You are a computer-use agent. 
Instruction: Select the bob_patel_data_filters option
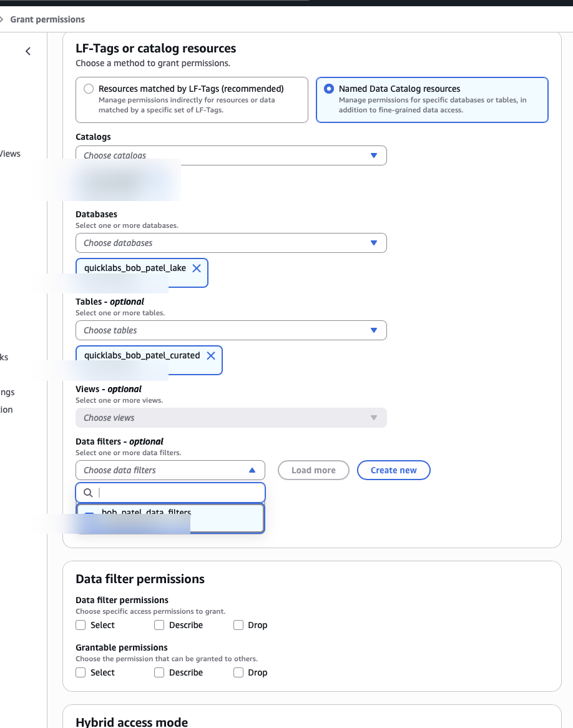click(170, 518)
